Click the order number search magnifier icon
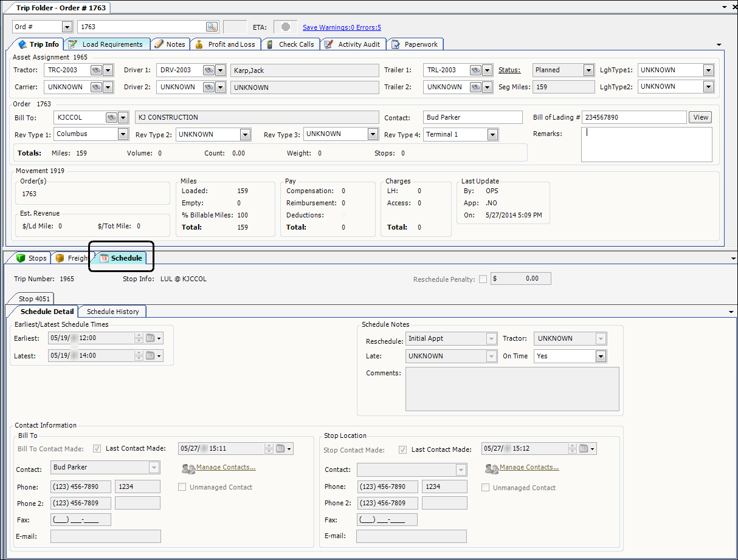738x560 pixels. [211, 27]
